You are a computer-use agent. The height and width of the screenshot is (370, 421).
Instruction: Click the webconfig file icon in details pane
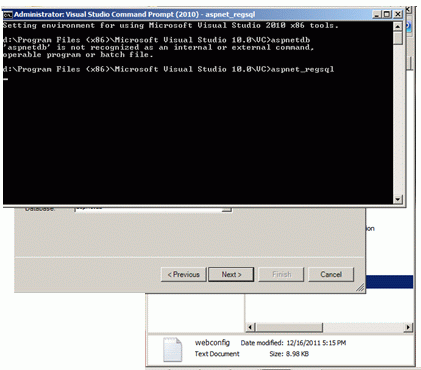(173, 349)
